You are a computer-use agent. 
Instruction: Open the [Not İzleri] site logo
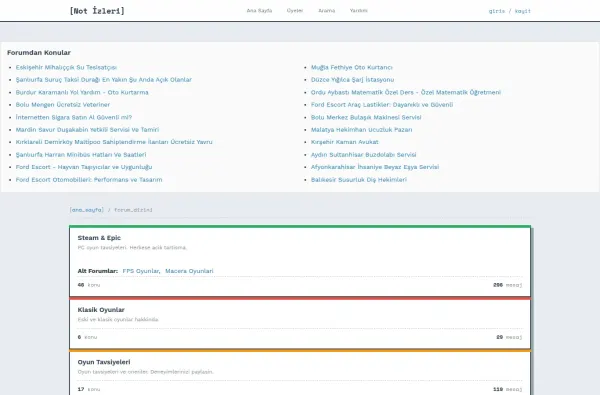point(97,11)
